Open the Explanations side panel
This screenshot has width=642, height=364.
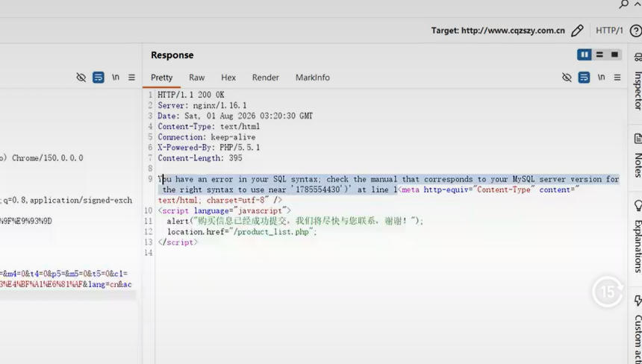point(638,236)
